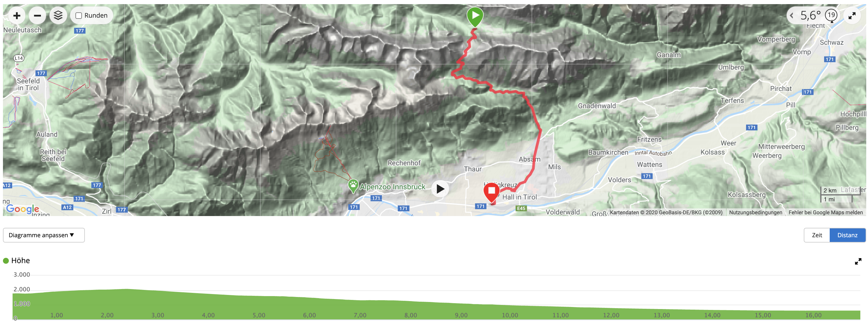Zoom in with the plus button
Screen dimensions: 868x322
click(17, 16)
